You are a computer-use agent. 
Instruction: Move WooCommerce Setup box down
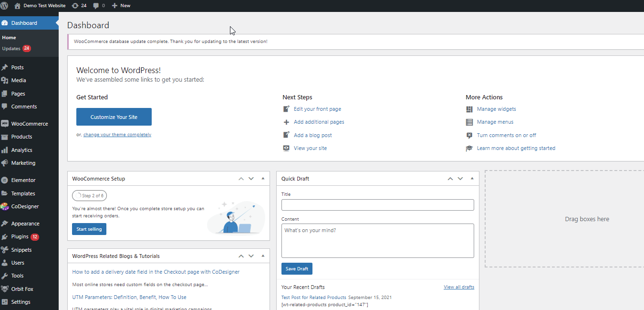click(251, 179)
